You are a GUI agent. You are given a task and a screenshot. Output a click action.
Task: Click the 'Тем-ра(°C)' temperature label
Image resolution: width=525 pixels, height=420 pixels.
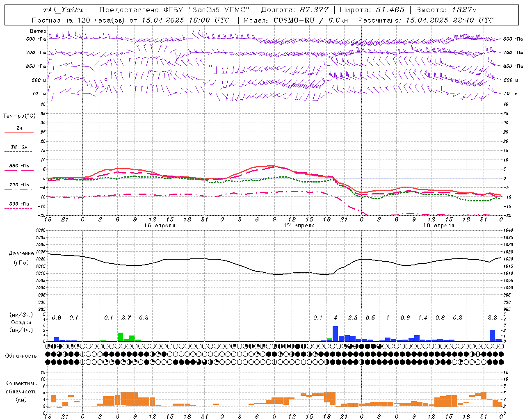coord(19,116)
